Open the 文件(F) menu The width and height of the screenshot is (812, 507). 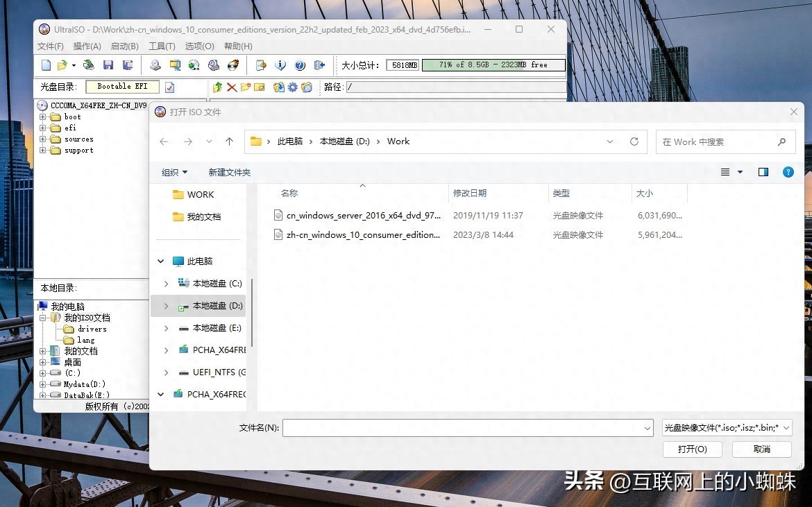click(x=49, y=46)
